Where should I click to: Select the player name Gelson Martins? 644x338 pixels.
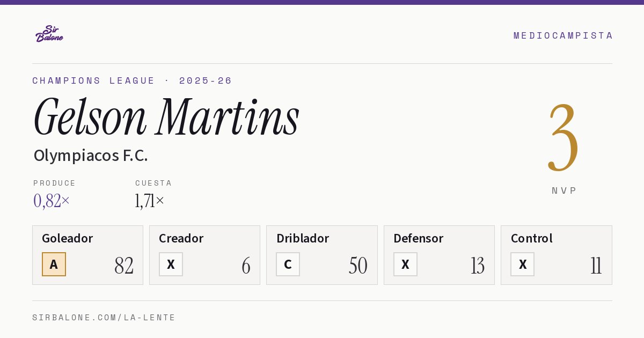(166, 117)
